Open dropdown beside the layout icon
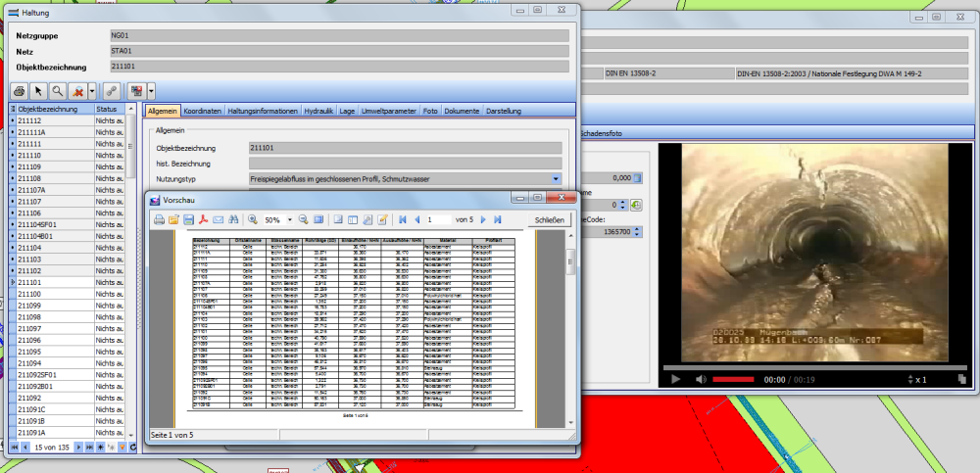The image size is (980, 473). 151,91
